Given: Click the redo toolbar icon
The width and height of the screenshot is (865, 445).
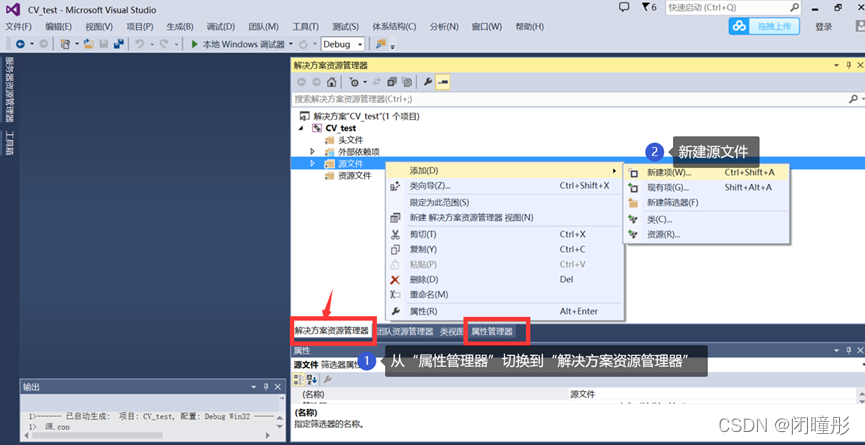Looking at the screenshot, I should [x=163, y=44].
